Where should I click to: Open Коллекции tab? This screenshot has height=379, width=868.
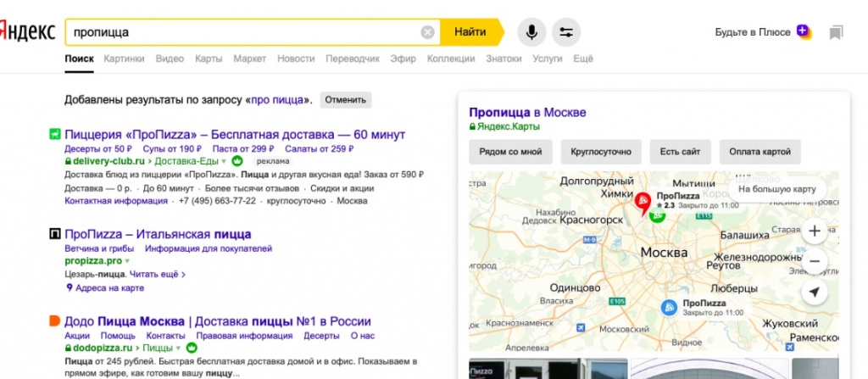(x=451, y=59)
